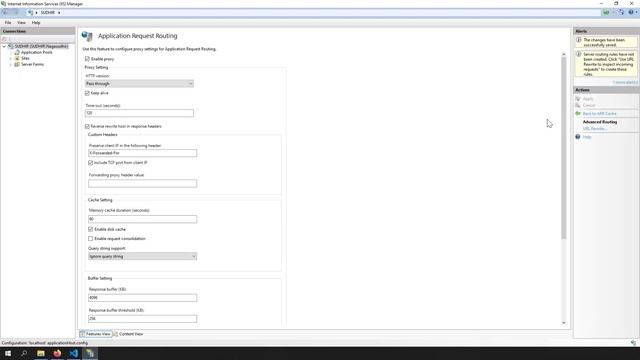Select Application Pools in Connections tree
The image size is (640, 360).
click(x=36, y=52)
